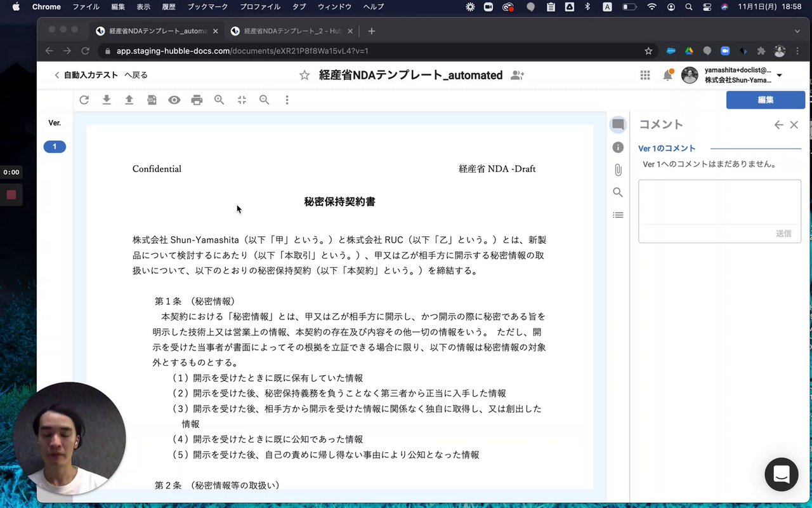The width and height of the screenshot is (812, 508).
Task: Click the Google Drive extension icon
Action: point(689,51)
